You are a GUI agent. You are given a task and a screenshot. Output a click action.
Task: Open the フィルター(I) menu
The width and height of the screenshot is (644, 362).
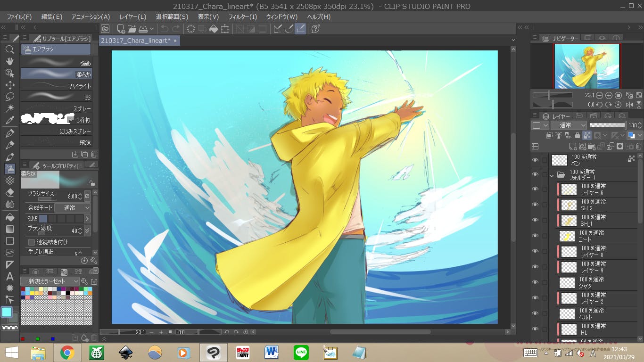(x=242, y=16)
